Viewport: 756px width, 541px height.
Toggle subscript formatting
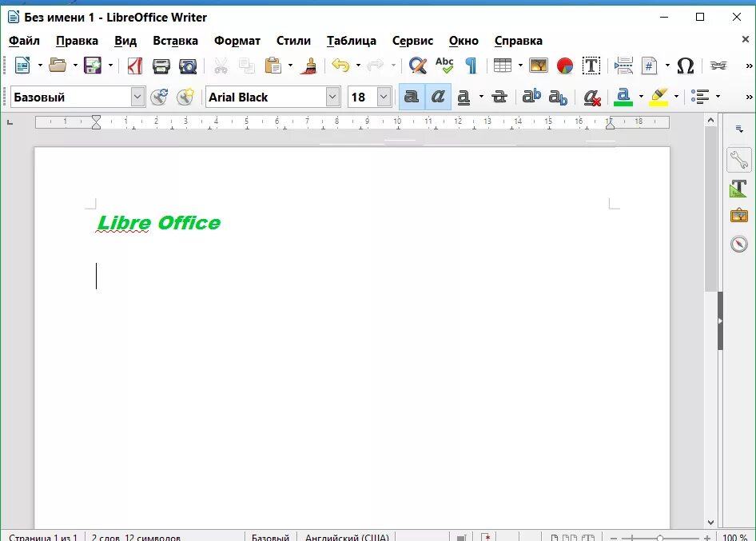[x=558, y=97]
